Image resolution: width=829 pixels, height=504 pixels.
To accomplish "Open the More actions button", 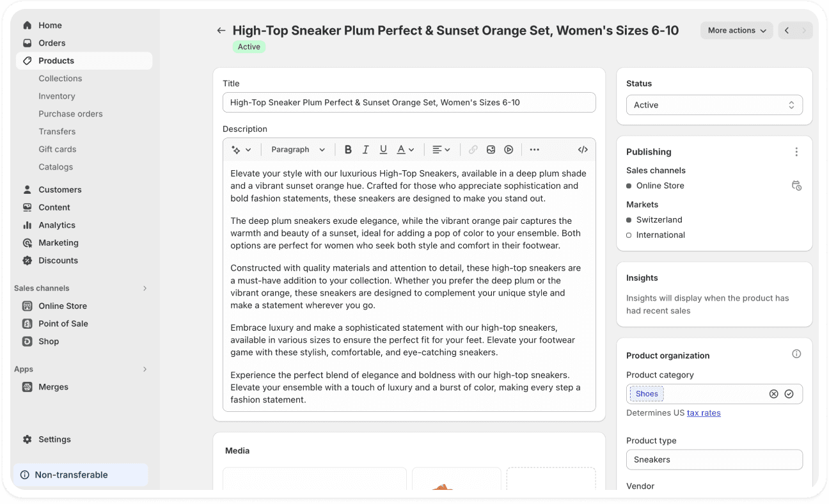I will pyautogui.click(x=736, y=30).
